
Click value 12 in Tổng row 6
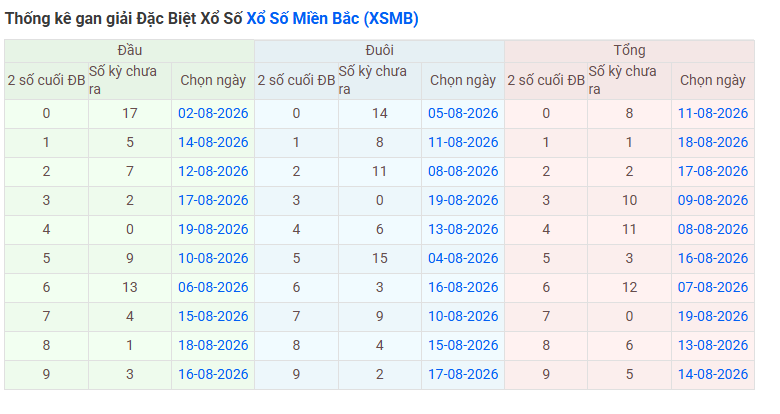coord(629,287)
